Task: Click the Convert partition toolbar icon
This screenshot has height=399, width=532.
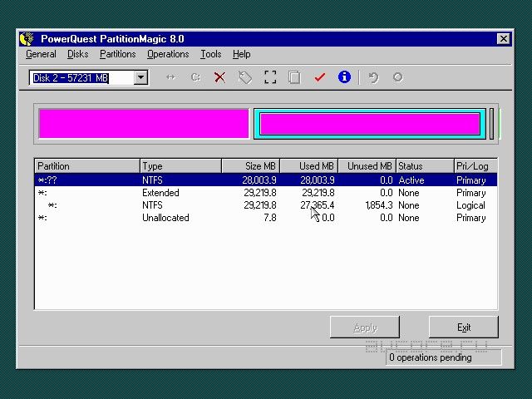Action: pyautogui.click(x=195, y=77)
